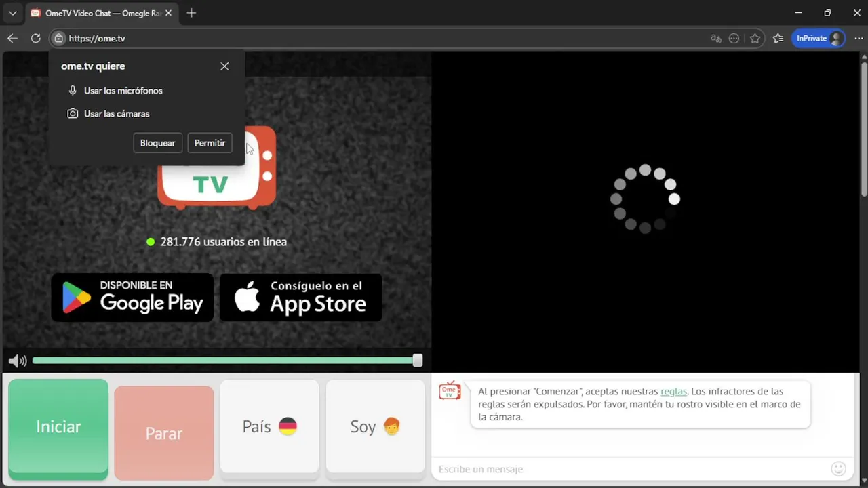Click the translate page icon

click(x=715, y=39)
